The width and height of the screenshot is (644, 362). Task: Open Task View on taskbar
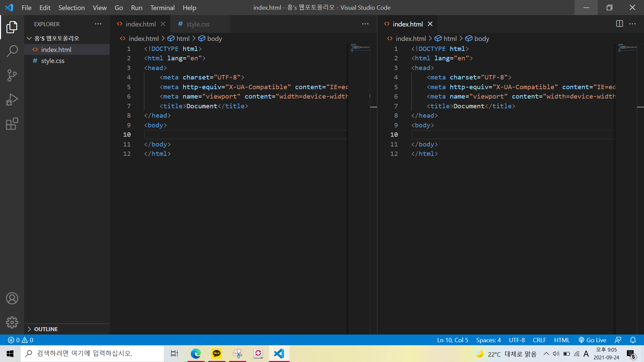click(x=174, y=354)
